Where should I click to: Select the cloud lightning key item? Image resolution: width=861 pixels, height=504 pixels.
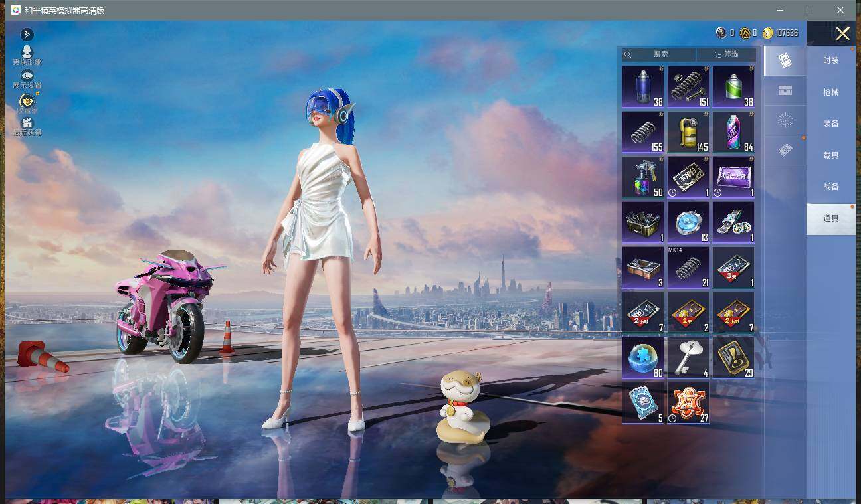pyautogui.click(x=688, y=357)
